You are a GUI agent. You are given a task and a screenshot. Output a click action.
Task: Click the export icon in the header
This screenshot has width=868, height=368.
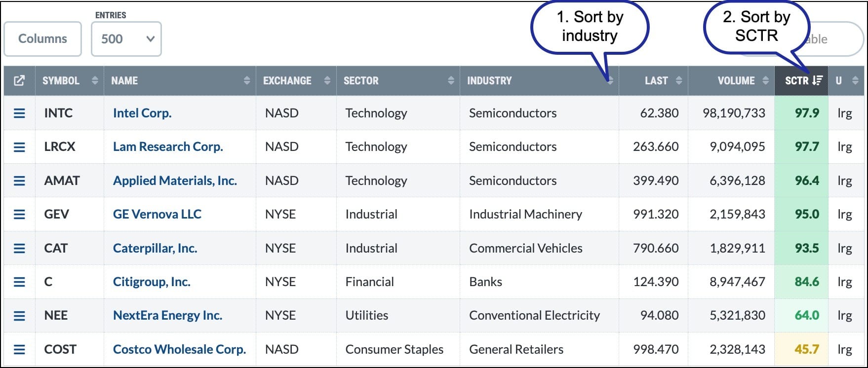pyautogui.click(x=19, y=80)
